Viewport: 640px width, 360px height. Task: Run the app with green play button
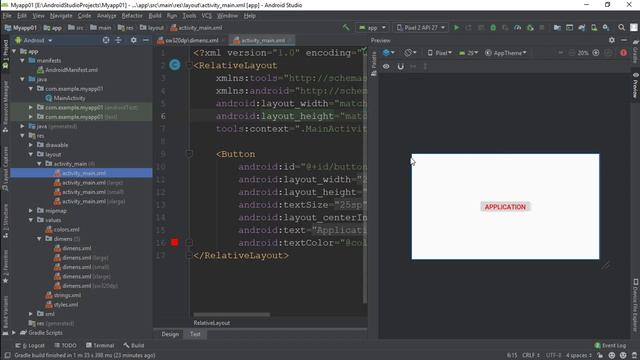click(456, 28)
